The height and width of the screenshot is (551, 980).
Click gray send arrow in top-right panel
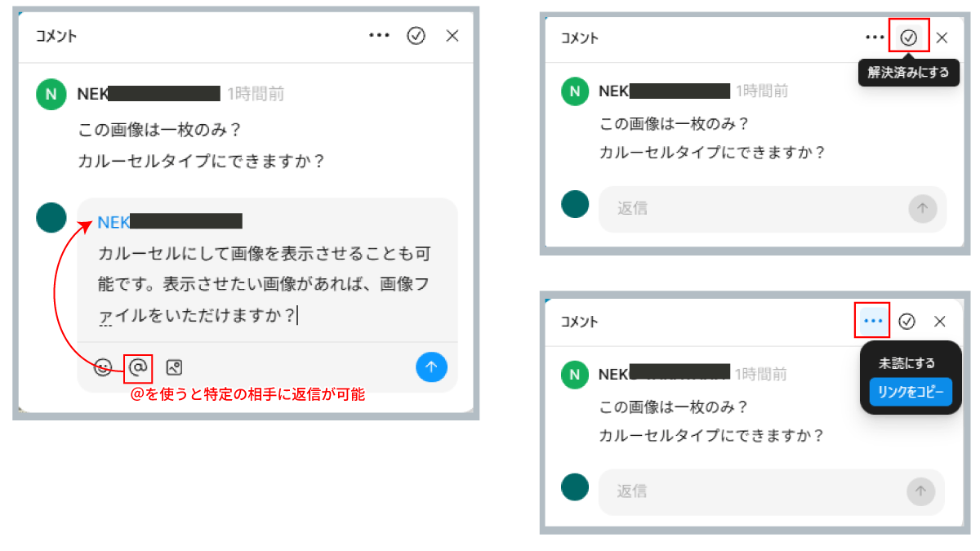pyautogui.click(x=922, y=209)
